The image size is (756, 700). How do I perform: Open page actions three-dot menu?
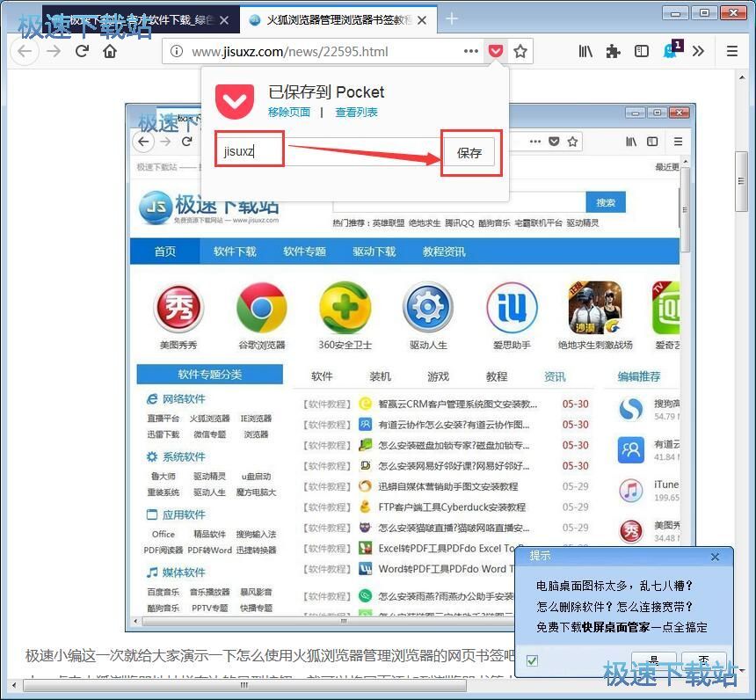(x=470, y=51)
